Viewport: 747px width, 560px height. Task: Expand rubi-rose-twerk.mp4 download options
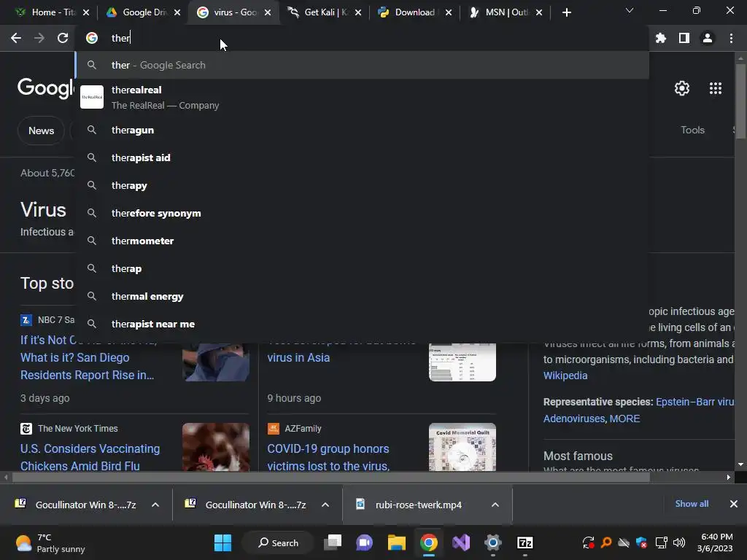tap(495, 505)
